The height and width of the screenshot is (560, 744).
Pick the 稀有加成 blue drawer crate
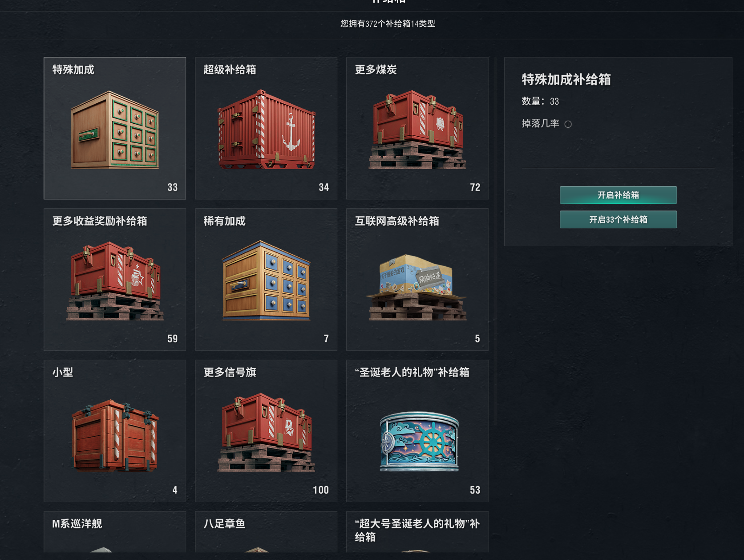click(x=266, y=280)
